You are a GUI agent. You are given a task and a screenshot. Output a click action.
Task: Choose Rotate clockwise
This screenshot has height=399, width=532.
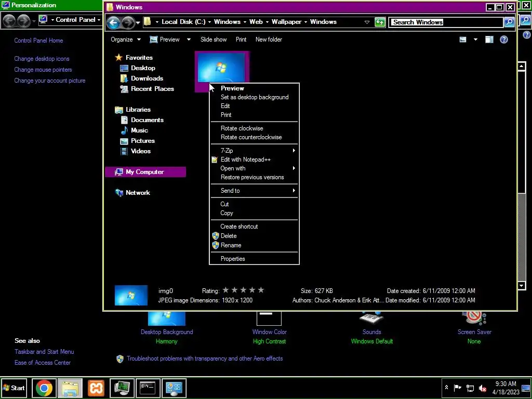(x=254, y=128)
